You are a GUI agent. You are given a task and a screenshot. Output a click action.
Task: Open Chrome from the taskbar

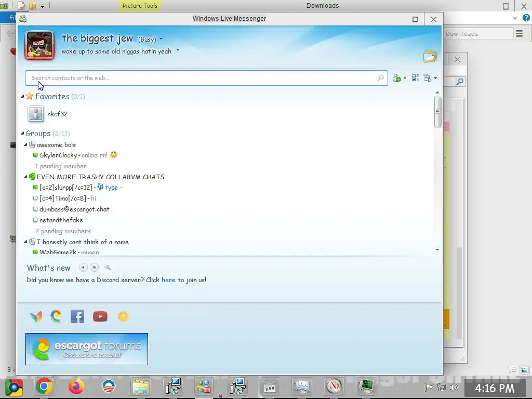(x=44, y=387)
